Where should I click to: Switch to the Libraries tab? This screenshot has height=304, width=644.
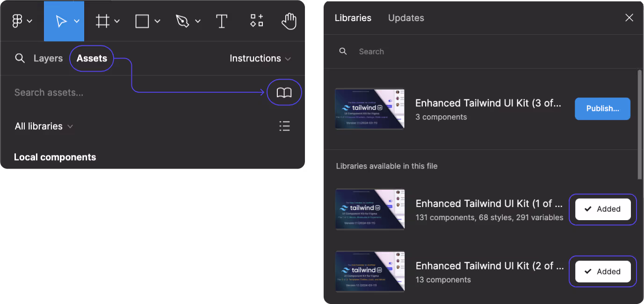353,18
